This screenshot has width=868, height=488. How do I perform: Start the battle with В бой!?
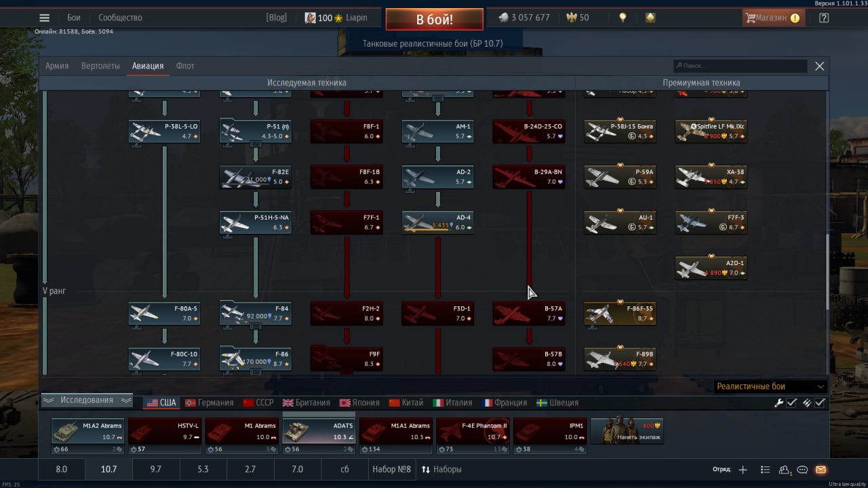point(435,19)
